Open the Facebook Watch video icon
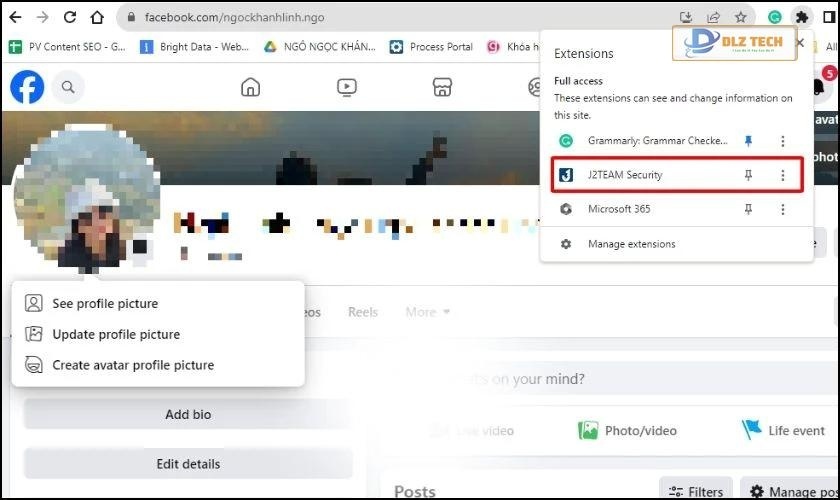 347,87
